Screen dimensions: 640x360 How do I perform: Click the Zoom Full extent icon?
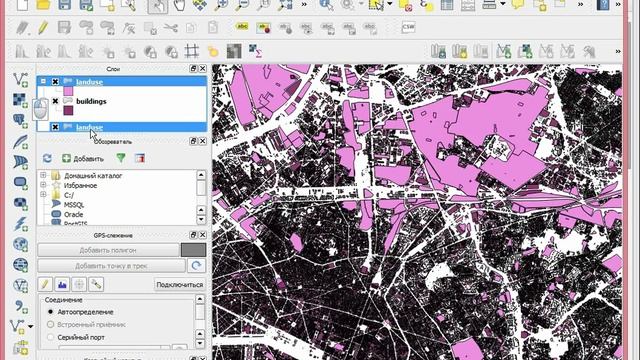285,5
